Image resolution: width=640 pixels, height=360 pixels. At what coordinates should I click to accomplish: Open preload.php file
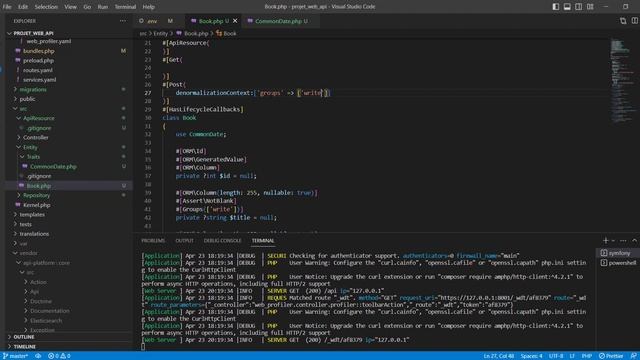tap(38, 60)
